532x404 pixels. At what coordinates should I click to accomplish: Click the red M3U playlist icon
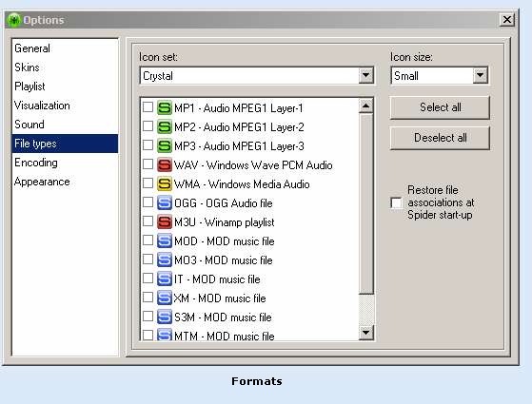[165, 221]
